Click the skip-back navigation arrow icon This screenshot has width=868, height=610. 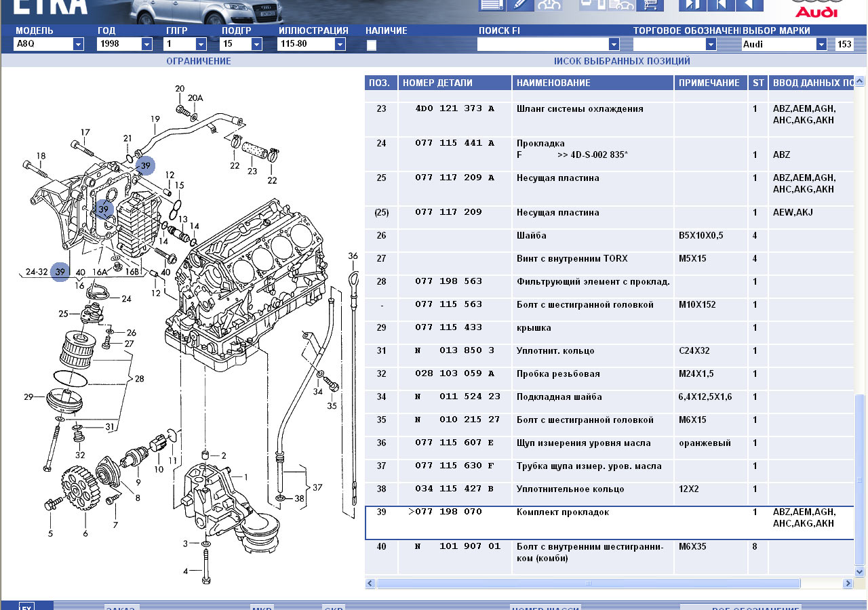tap(721, 5)
